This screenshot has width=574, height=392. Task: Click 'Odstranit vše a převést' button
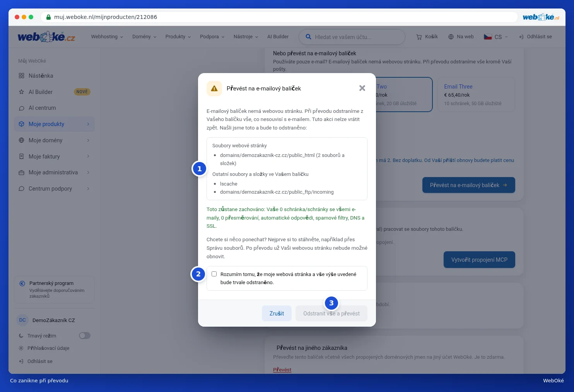pyautogui.click(x=331, y=314)
